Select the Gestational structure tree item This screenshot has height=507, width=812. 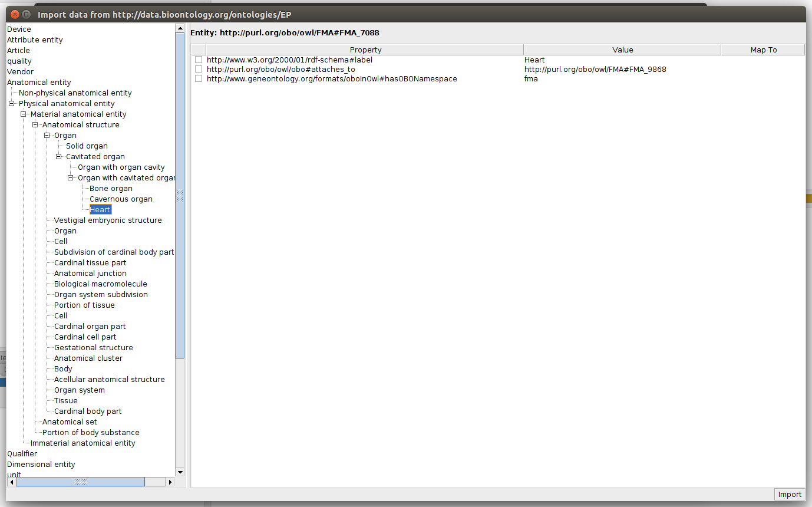pos(94,347)
